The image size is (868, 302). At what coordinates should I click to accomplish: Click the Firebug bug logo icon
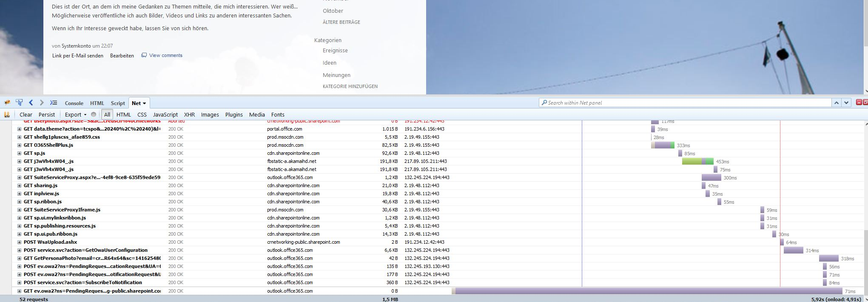(x=7, y=103)
